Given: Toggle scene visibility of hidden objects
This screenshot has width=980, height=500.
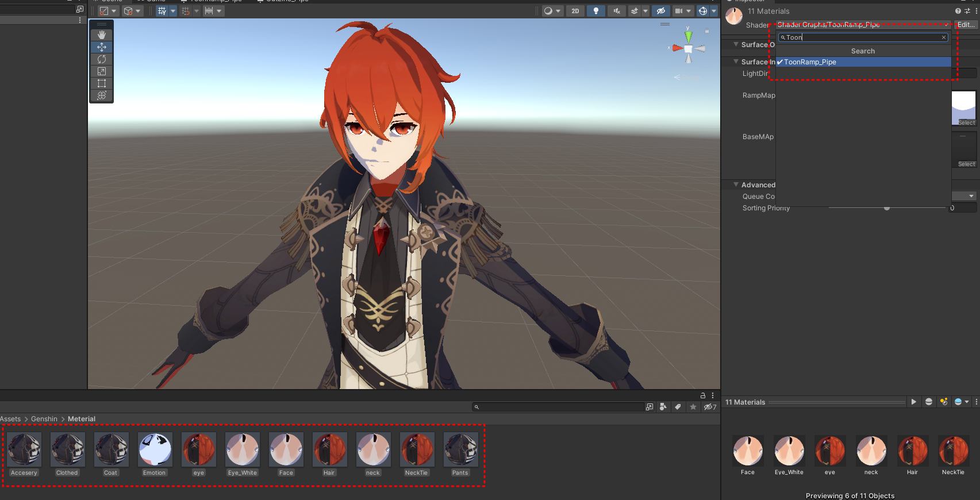Looking at the screenshot, I should [661, 11].
